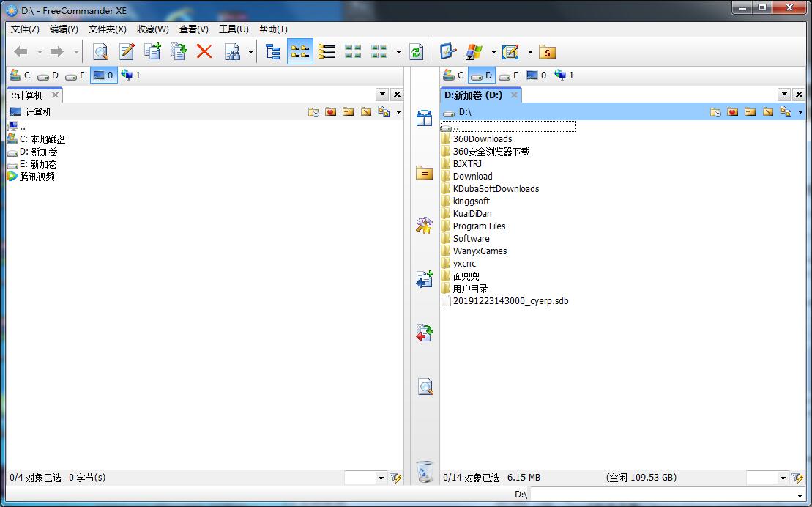812x507 pixels.
Task: Open left panel filter combo box
Action: pyautogui.click(x=365, y=478)
